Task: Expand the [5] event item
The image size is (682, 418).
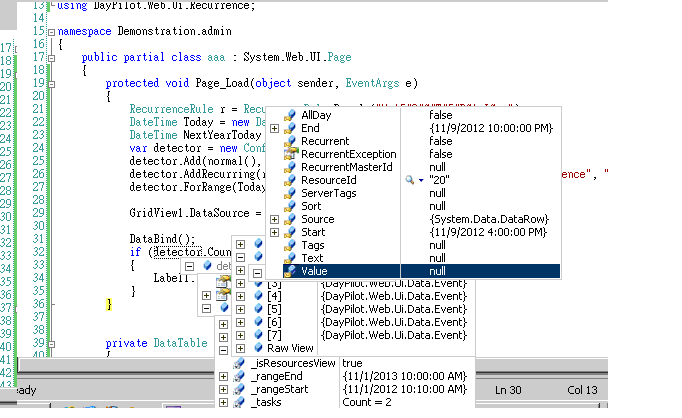Action: (x=241, y=309)
